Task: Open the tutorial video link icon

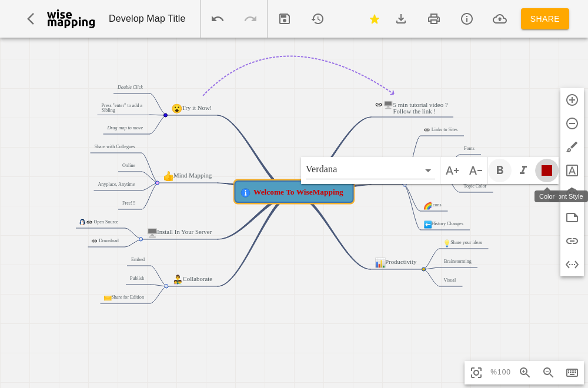Action: click(378, 105)
